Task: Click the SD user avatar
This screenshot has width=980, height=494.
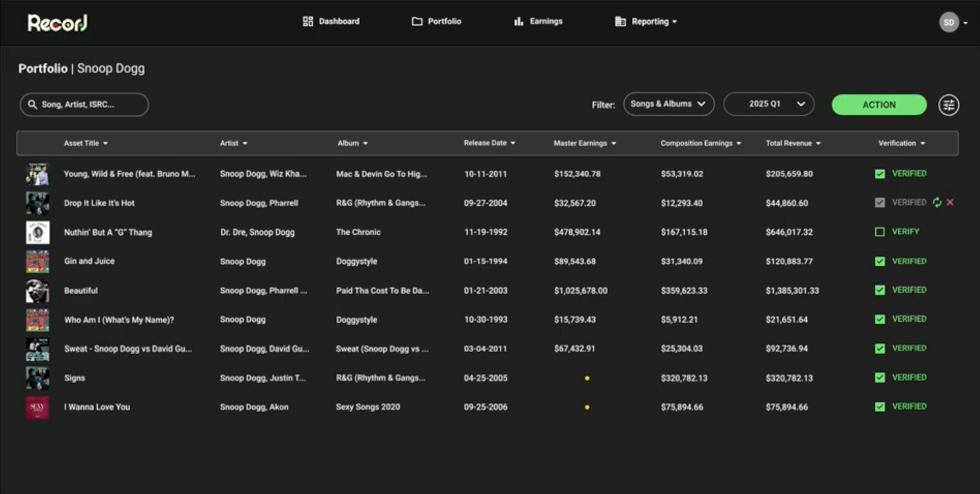Action: [x=949, y=22]
